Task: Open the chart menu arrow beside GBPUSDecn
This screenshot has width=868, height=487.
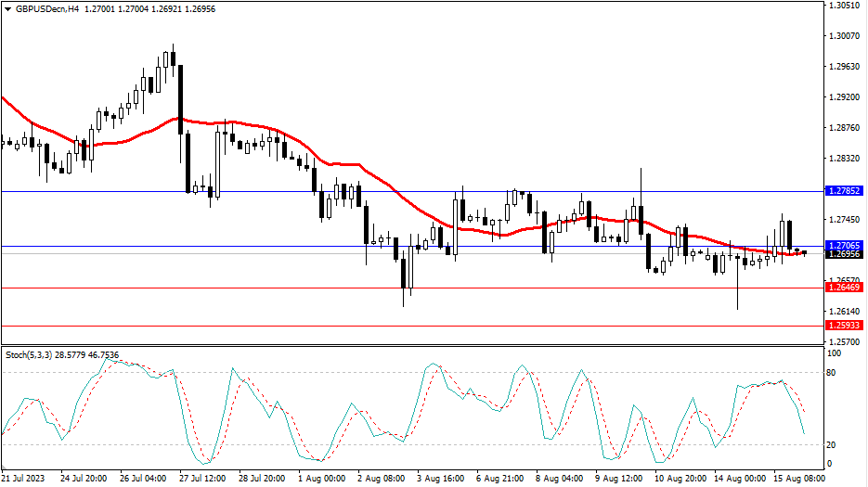Action: pos(6,7)
